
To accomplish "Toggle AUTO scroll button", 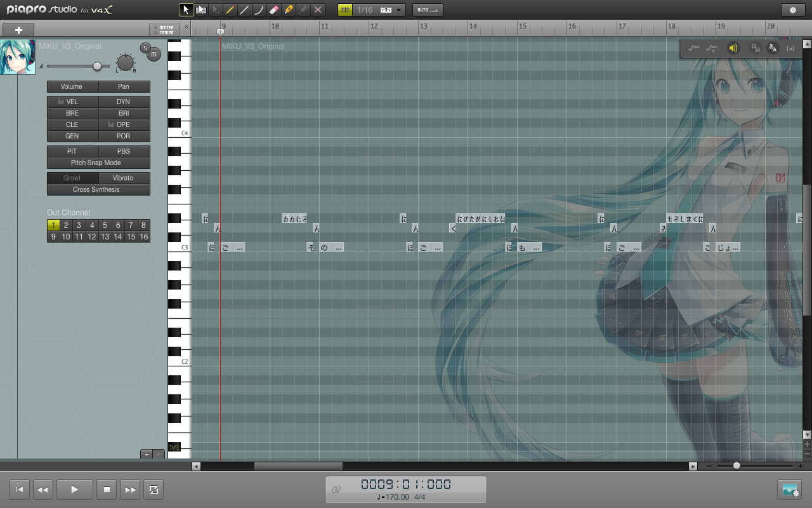I will pyautogui.click(x=428, y=10).
